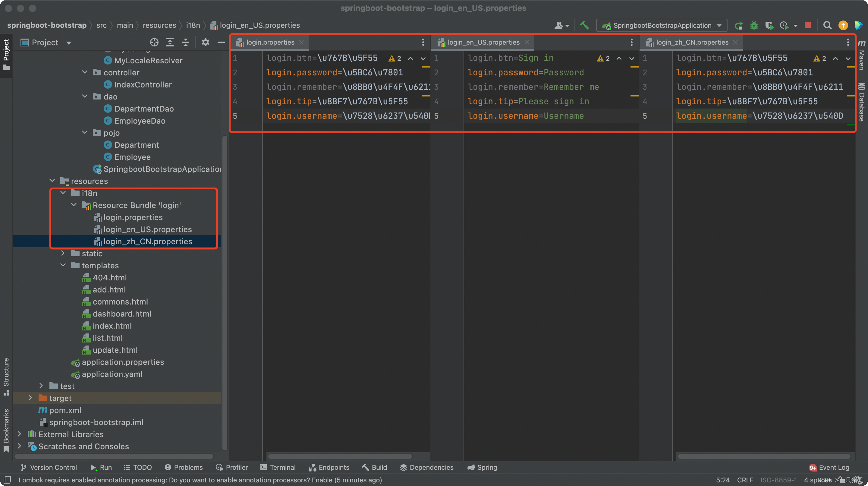The height and width of the screenshot is (486, 868).
Task: Toggle the Maven tool window
Action: 861,55
